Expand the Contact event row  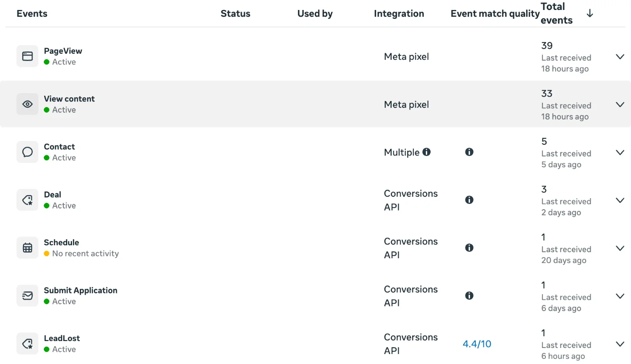(620, 153)
